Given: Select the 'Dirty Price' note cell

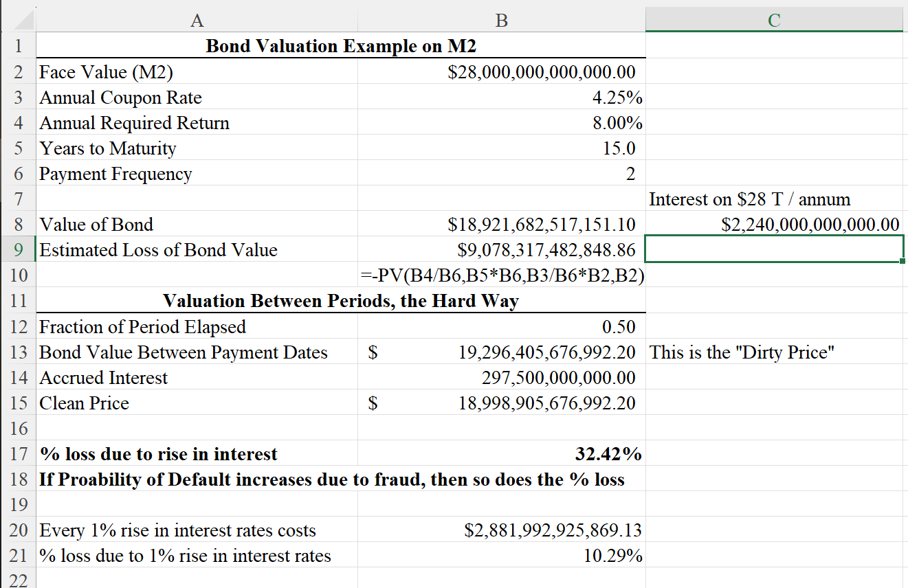Looking at the screenshot, I should coord(742,352).
